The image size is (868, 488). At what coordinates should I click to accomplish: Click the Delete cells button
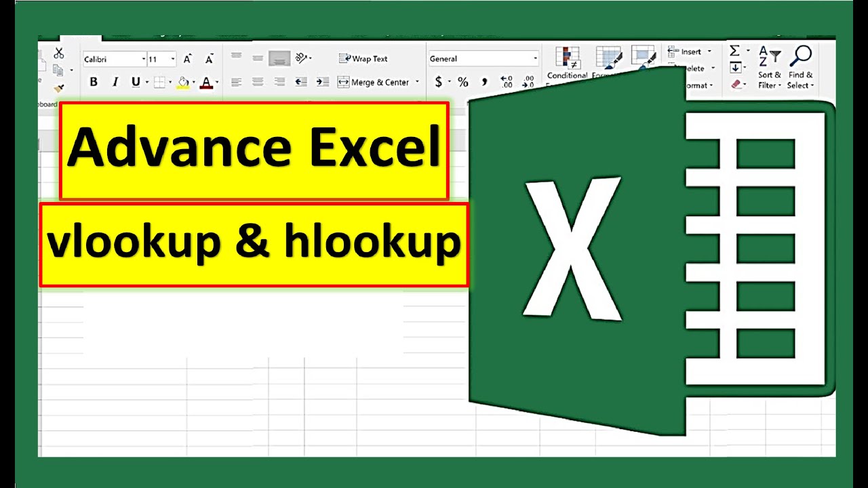[x=696, y=68]
